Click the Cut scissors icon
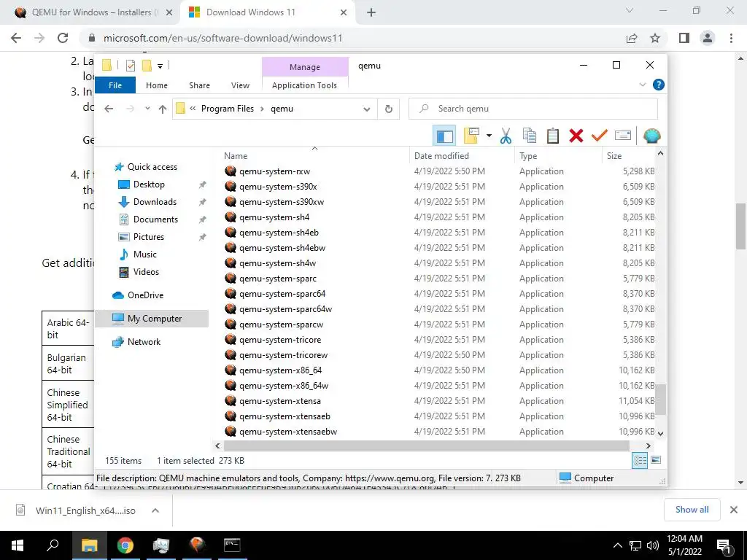Viewport: 747px width, 560px height. coord(506,136)
